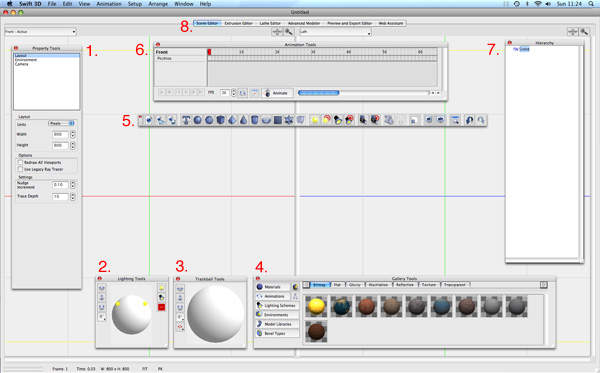Select the Create Cone tool
The width and height of the screenshot is (600, 373).
[x=243, y=120]
